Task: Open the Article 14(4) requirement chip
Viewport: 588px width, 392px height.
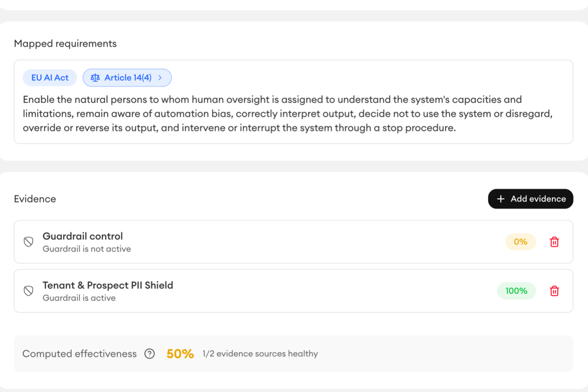Action: click(x=127, y=78)
